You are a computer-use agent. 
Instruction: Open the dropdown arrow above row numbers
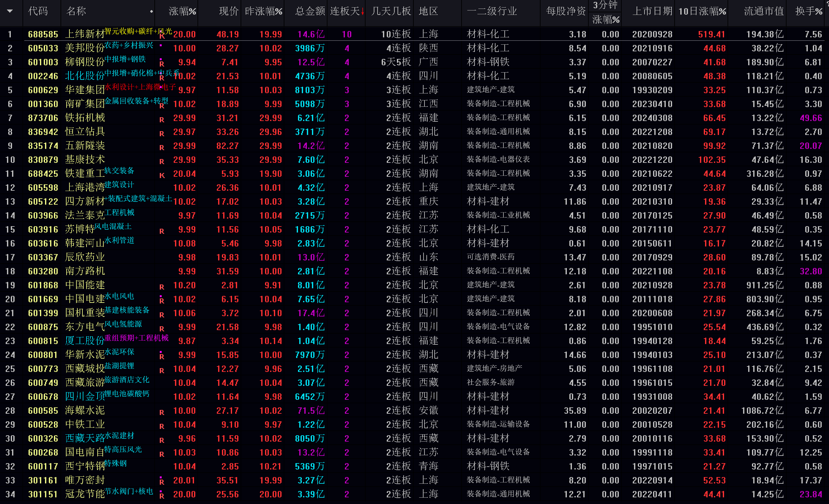[10, 11]
